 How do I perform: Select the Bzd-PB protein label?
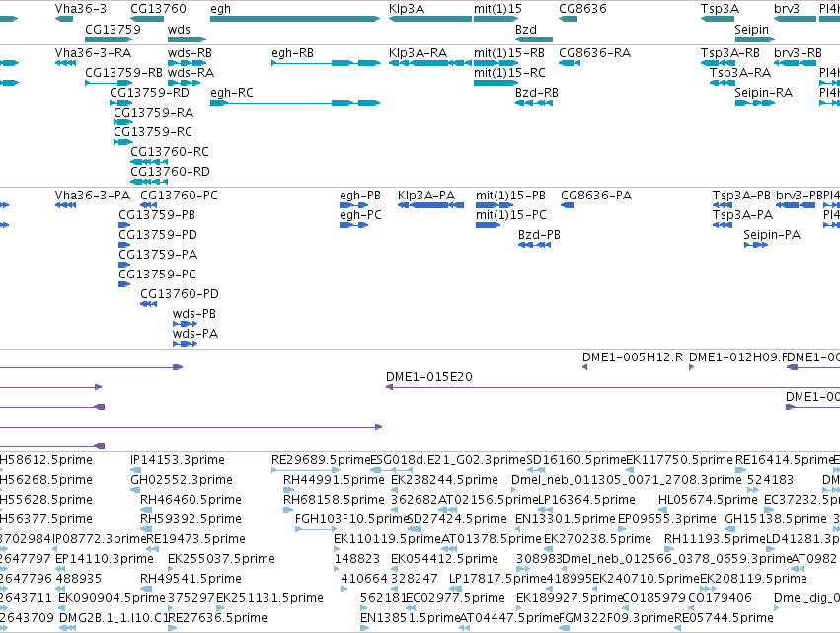coord(539,235)
